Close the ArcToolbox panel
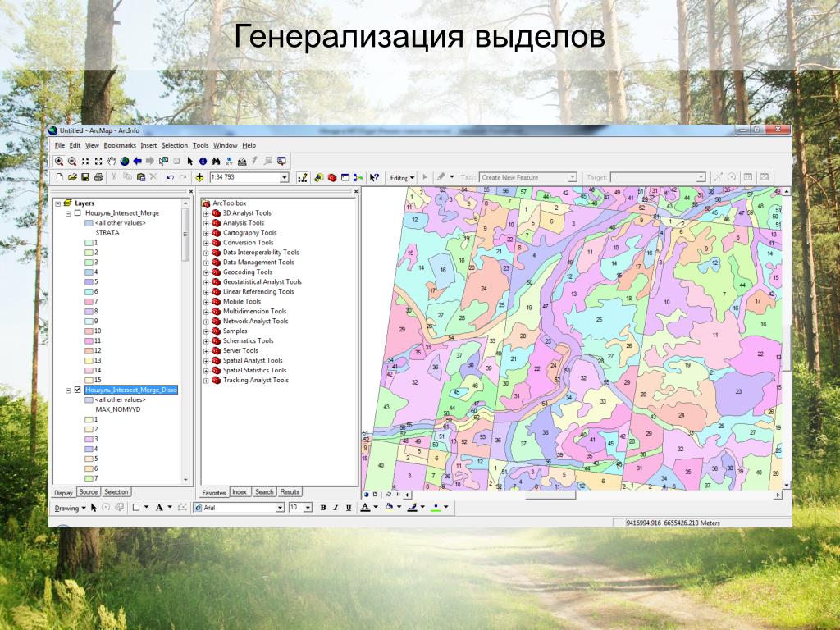840x630 pixels. (356, 191)
